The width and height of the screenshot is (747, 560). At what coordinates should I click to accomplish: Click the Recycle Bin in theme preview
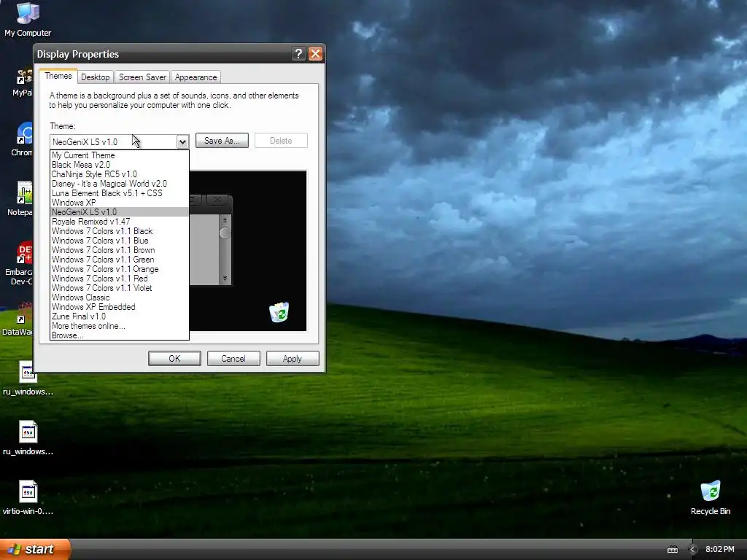[279, 312]
